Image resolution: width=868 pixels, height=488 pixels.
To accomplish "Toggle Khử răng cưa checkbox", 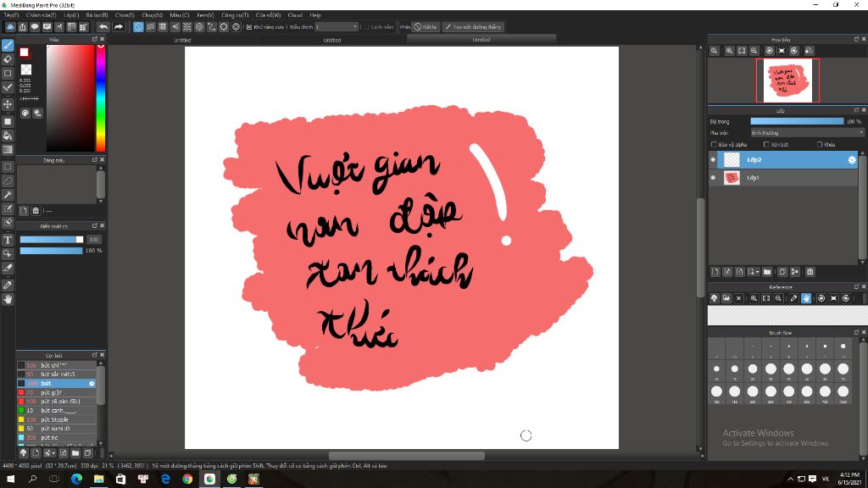I will pyautogui.click(x=249, y=26).
